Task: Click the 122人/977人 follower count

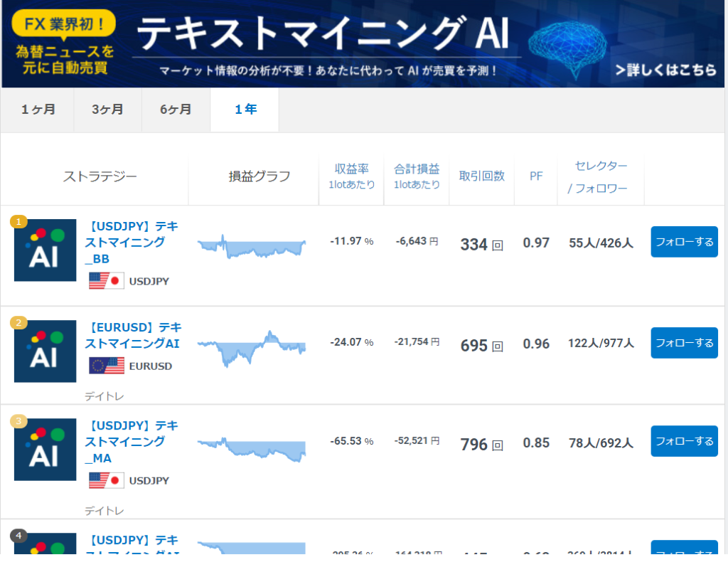Action: (601, 343)
